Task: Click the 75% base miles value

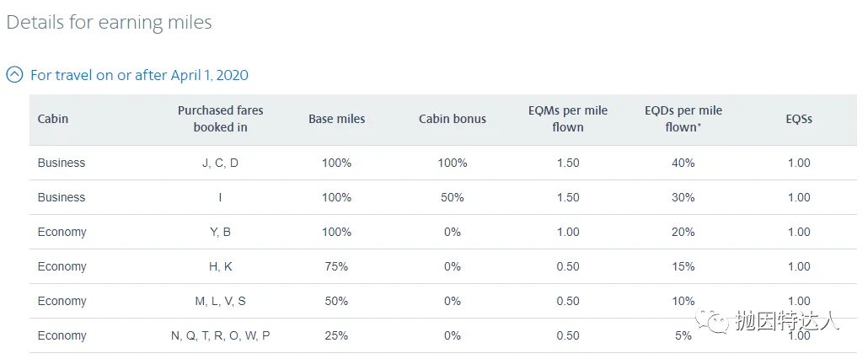Action: pyautogui.click(x=336, y=266)
